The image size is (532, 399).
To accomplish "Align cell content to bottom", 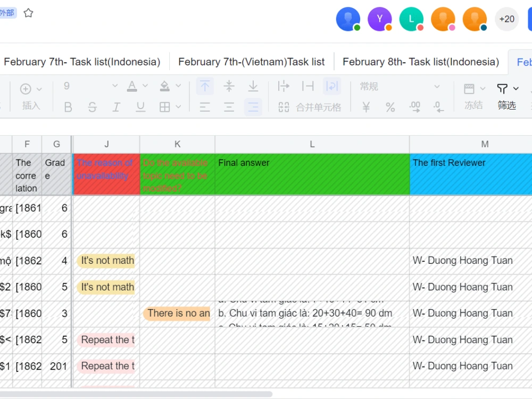I will click(x=253, y=86).
